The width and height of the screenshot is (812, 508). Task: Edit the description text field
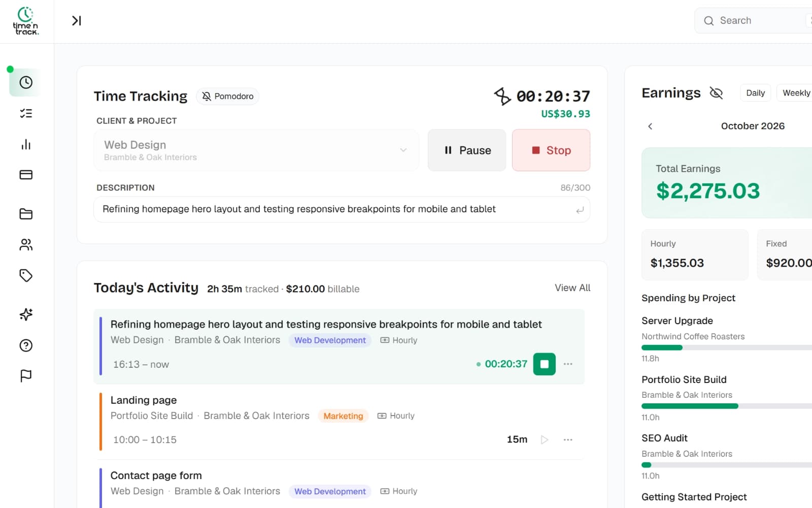click(342, 209)
